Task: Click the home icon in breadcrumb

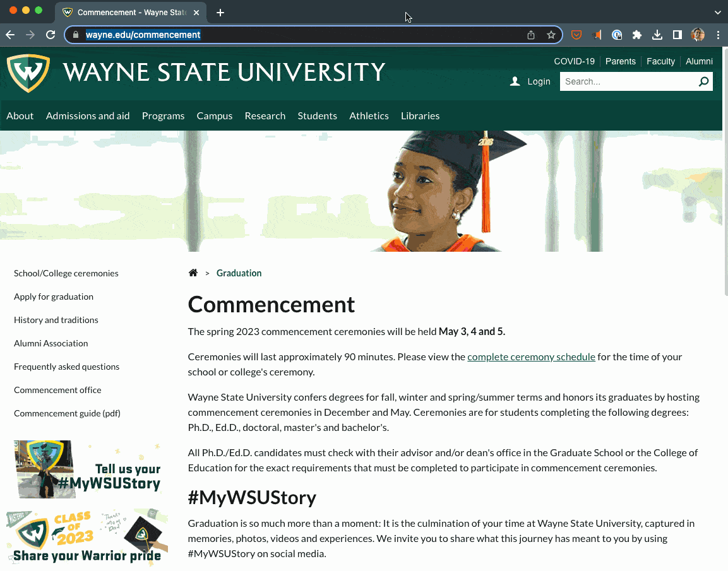Action: (193, 273)
